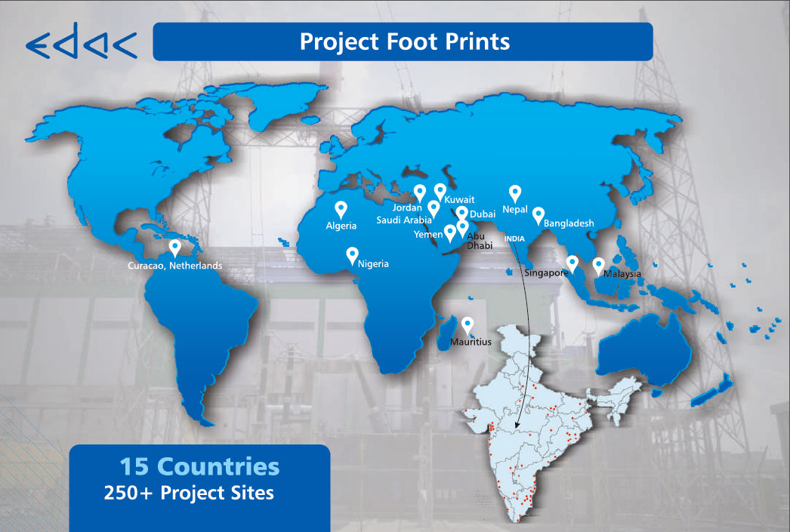Click the '250+ Project Sites' text
Image resolution: width=790 pixels, height=532 pixels.
(189, 493)
